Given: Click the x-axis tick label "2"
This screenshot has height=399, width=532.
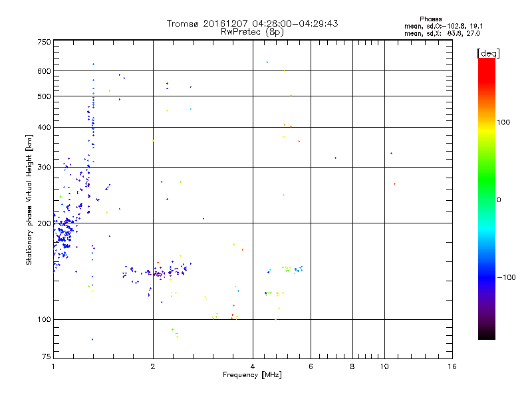Looking at the screenshot, I should coord(153,366).
